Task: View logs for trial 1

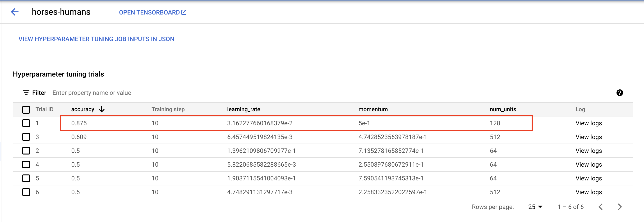Action: pyautogui.click(x=589, y=123)
